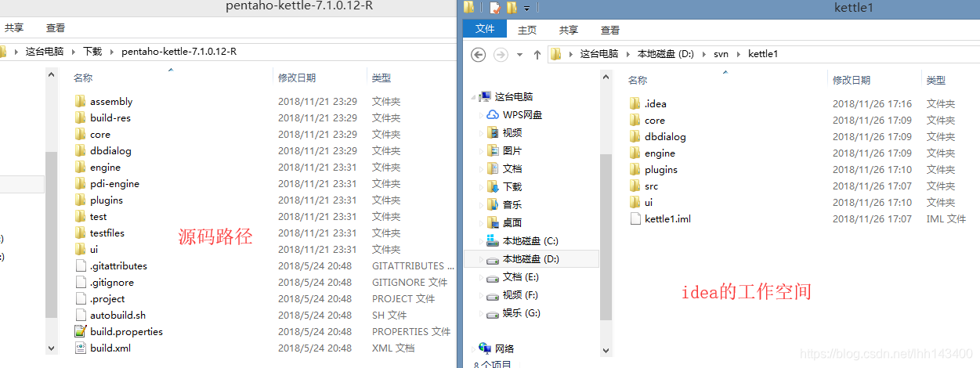Screen dimensions: 980x368
Task: Select 娱乐 (G:) drive in navigation tree
Action: pos(522,312)
